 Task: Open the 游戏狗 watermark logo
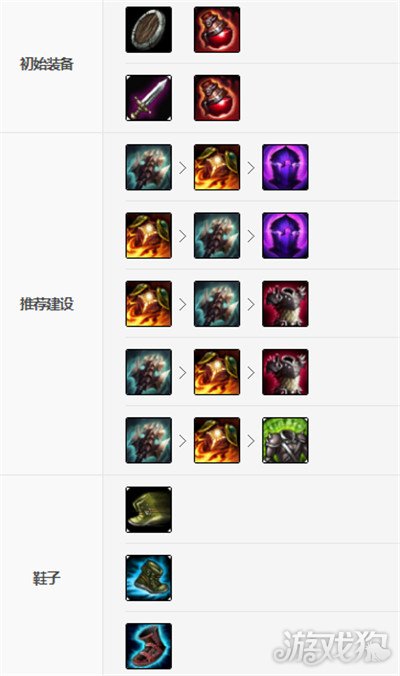tap(332, 646)
